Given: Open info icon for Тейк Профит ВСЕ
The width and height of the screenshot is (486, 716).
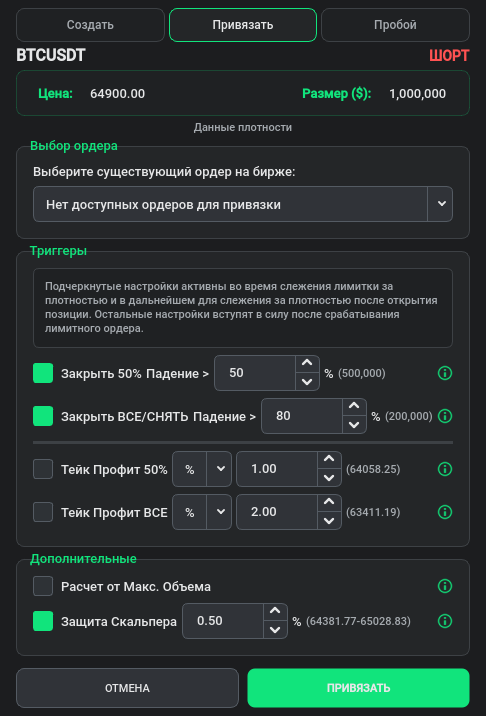Looking at the screenshot, I should [444, 512].
